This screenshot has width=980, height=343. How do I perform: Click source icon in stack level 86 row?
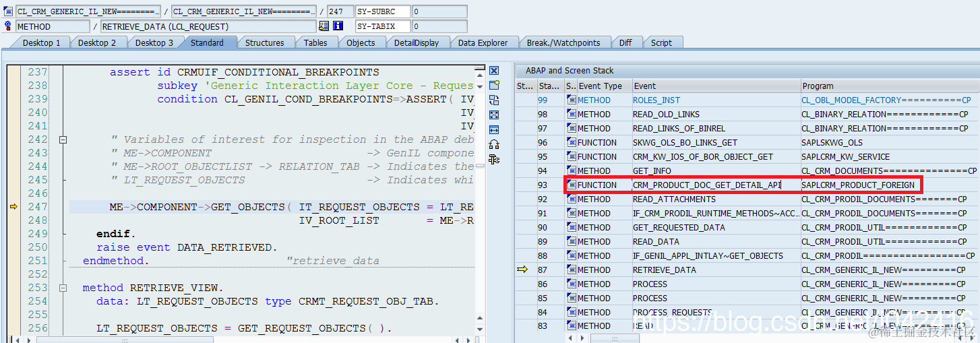coord(572,284)
